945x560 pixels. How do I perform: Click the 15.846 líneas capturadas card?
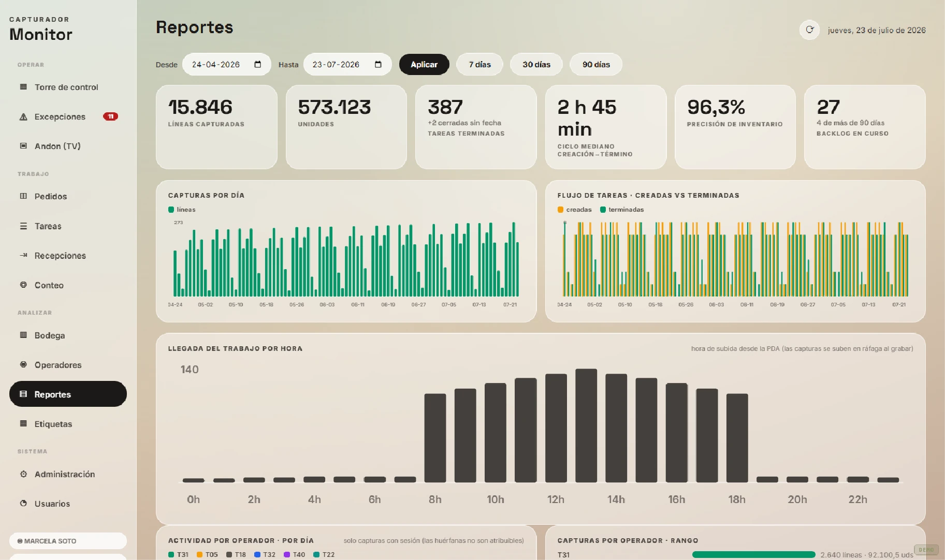216,127
